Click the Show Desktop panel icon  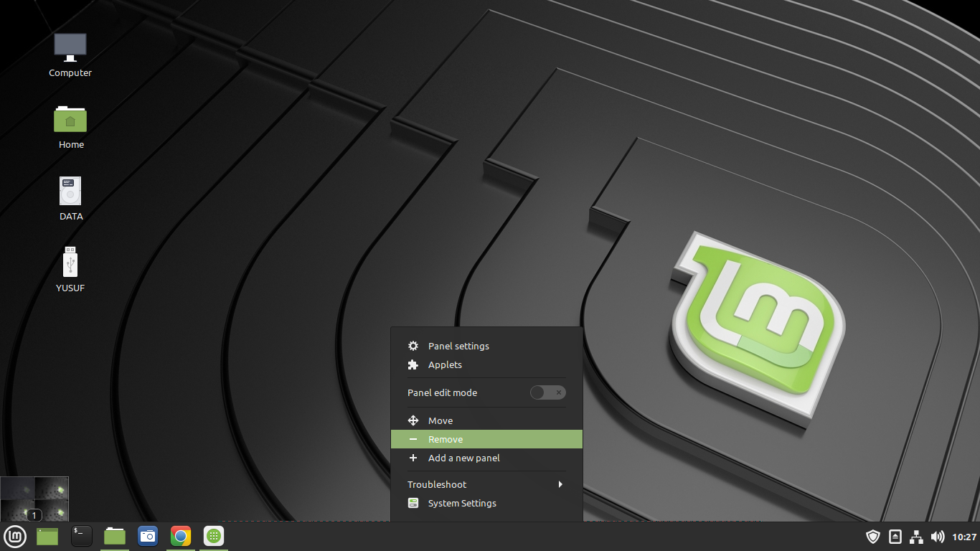click(x=47, y=536)
